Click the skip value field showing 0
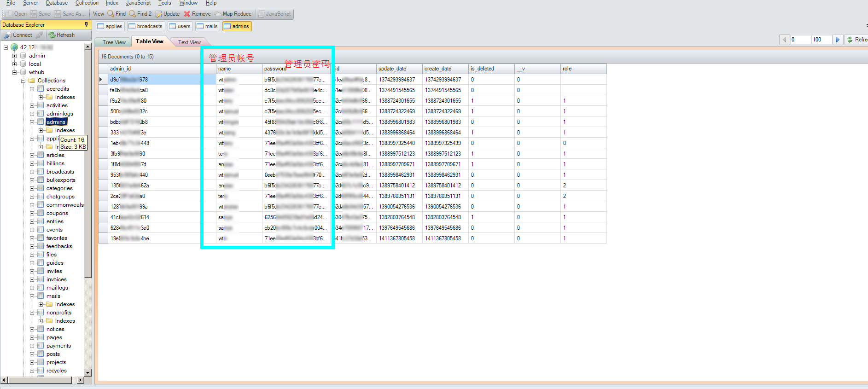The height and width of the screenshot is (389, 868). point(800,40)
